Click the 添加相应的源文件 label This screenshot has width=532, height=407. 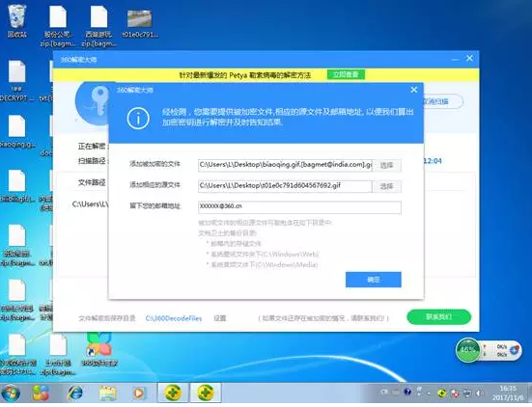point(154,185)
